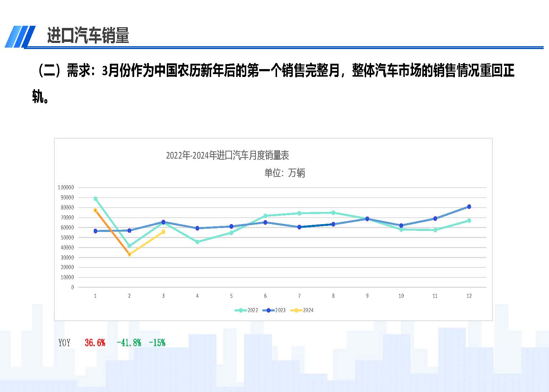Click the 2024 line's March endpoint
Image resolution: width=549 pixels, height=392 pixels.
163,232
